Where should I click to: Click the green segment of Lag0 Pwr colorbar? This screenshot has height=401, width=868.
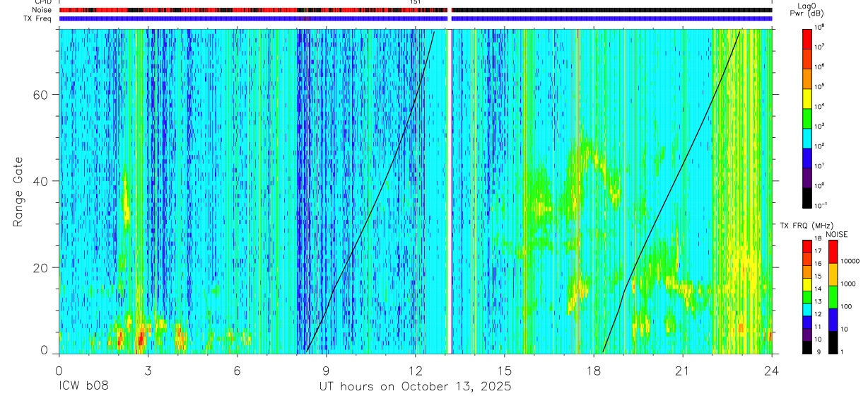tap(807, 117)
